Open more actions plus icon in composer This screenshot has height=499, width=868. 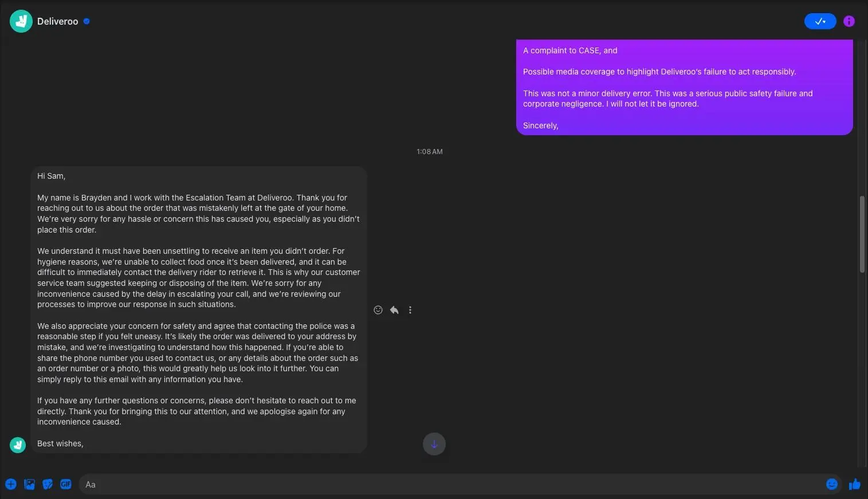(11, 484)
